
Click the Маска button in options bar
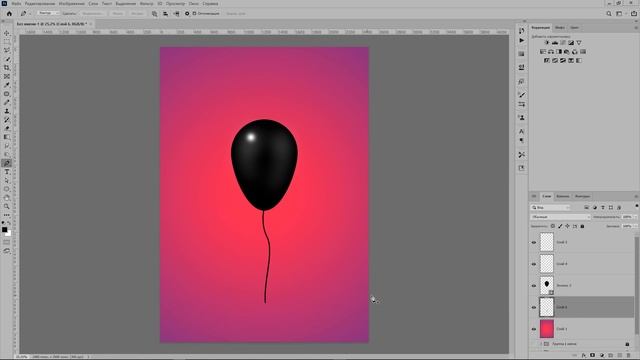pyautogui.click(x=118, y=13)
